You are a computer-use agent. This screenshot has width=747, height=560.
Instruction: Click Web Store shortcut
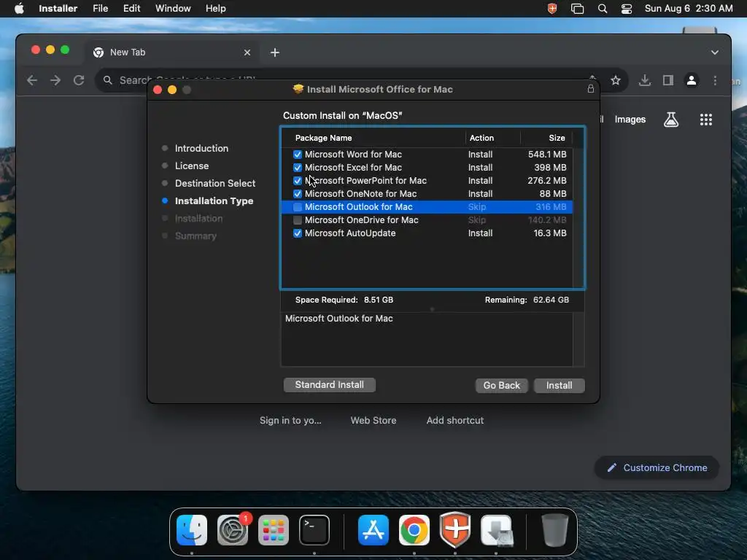373,421
